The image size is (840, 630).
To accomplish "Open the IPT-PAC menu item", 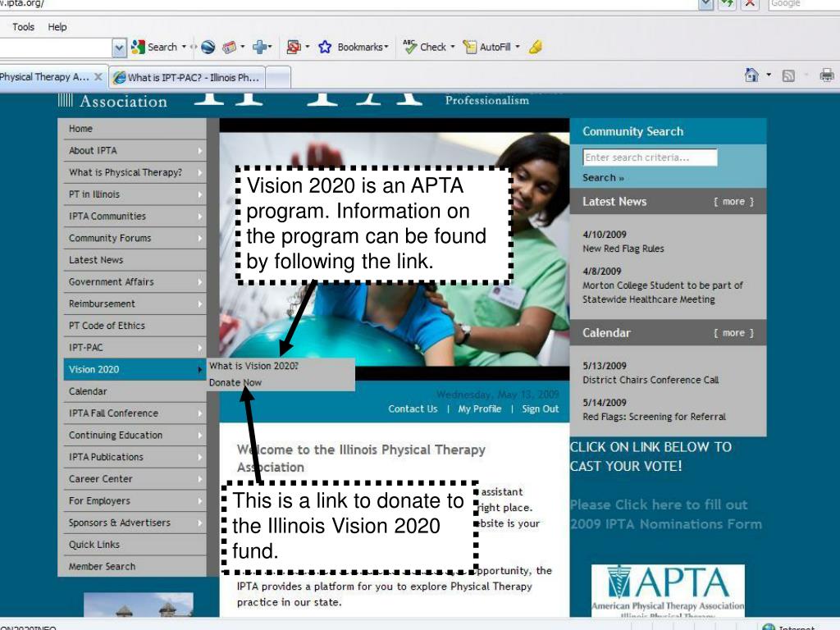I will (135, 348).
